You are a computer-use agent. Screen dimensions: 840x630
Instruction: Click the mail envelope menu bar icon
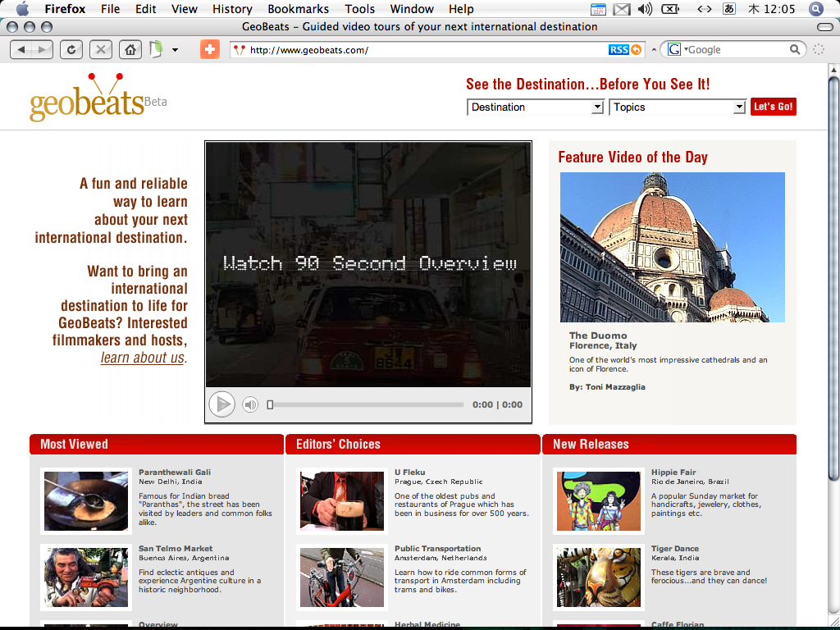[622, 9]
